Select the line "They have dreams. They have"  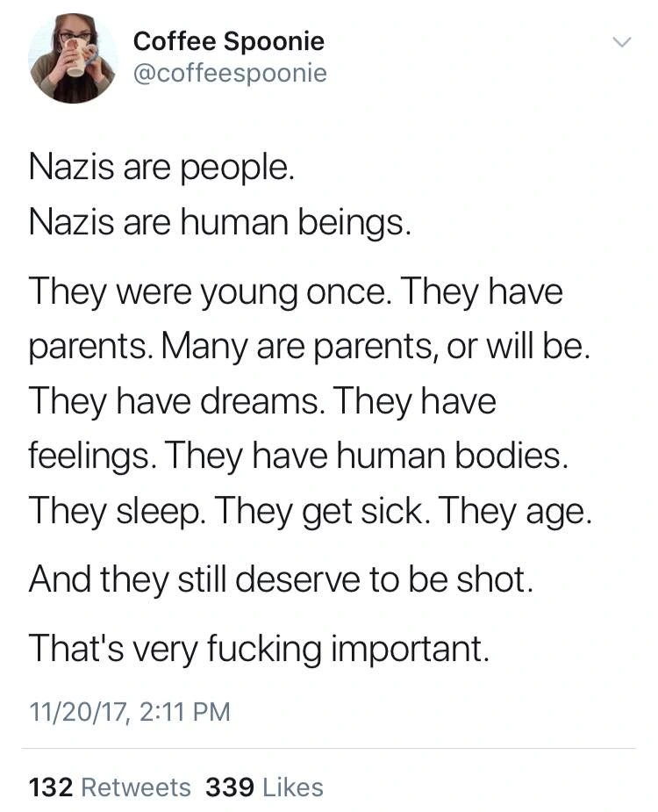coord(262,401)
